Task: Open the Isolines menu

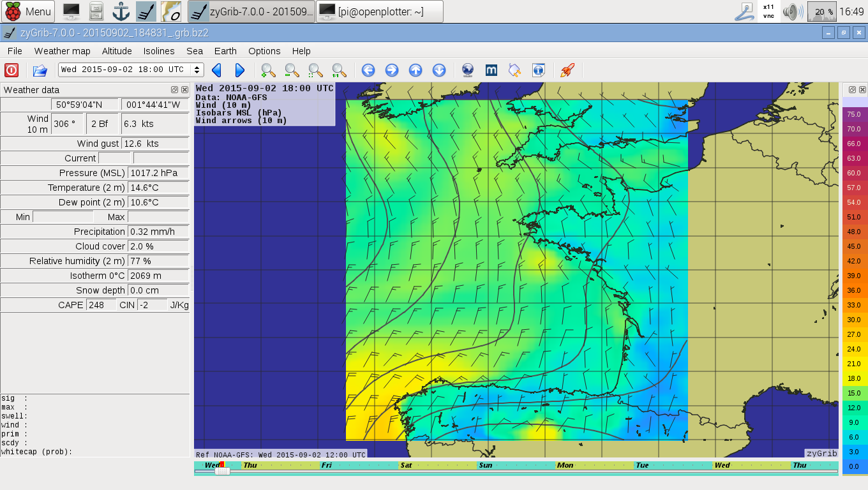Action: (159, 51)
